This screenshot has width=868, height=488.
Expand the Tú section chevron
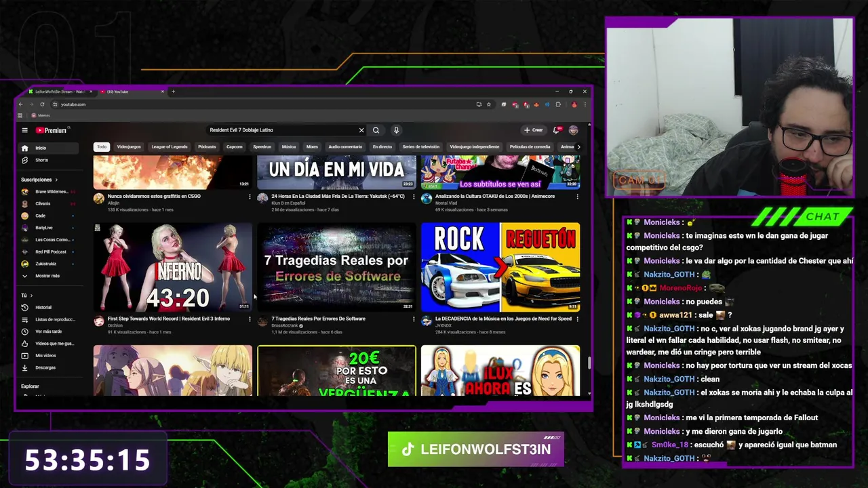click(x=32, y=296)
